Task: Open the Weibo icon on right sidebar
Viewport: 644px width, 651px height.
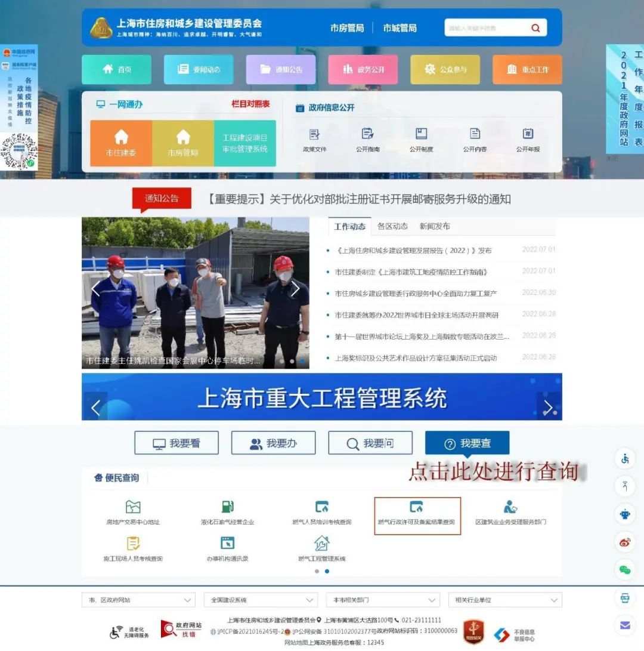Action: tap(625, 542)
